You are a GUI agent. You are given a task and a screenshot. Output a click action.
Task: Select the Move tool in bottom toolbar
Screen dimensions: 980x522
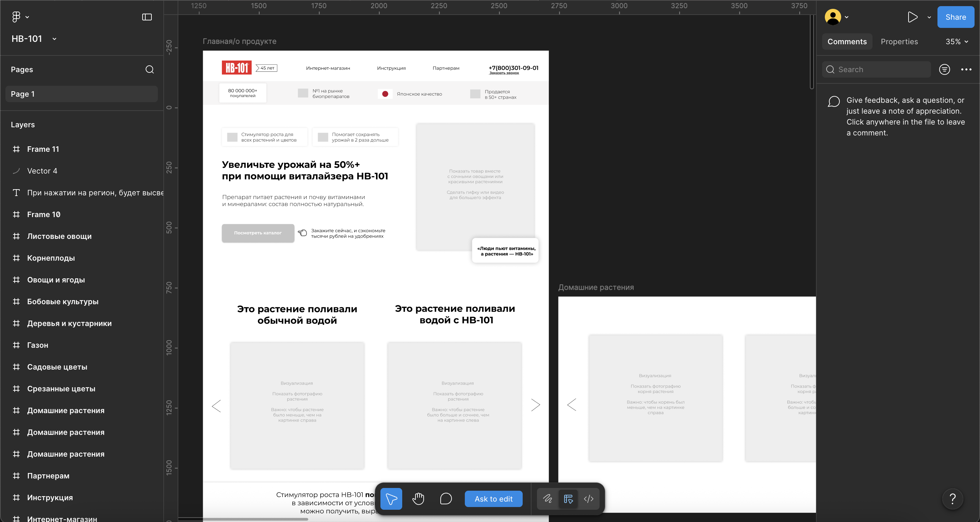[x=391, y=499]
